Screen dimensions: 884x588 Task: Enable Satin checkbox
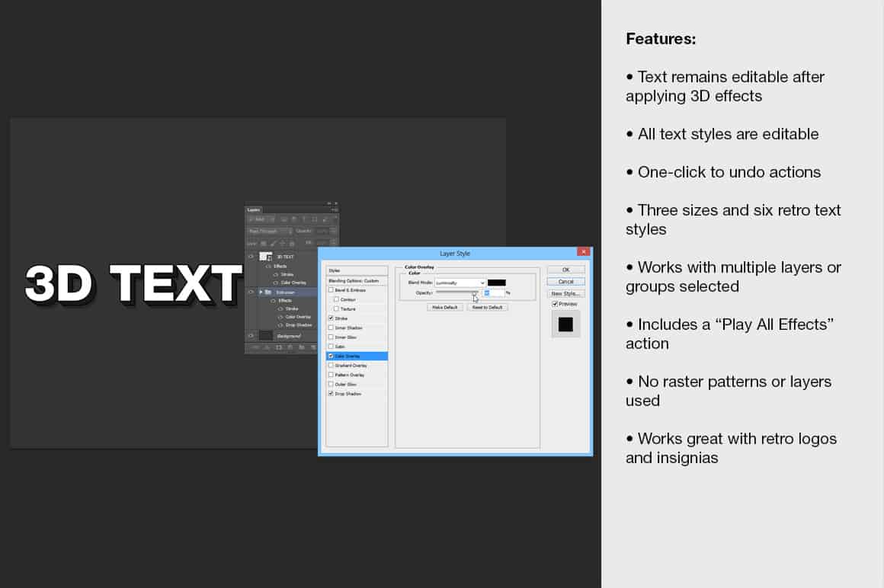point(331,347)
